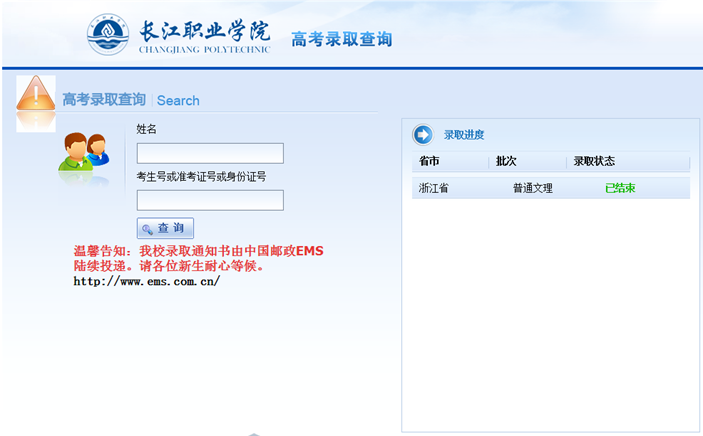Click the 普通文理 batch cell
The height and width of the screenshot is (436, 703).
point(533,188)
